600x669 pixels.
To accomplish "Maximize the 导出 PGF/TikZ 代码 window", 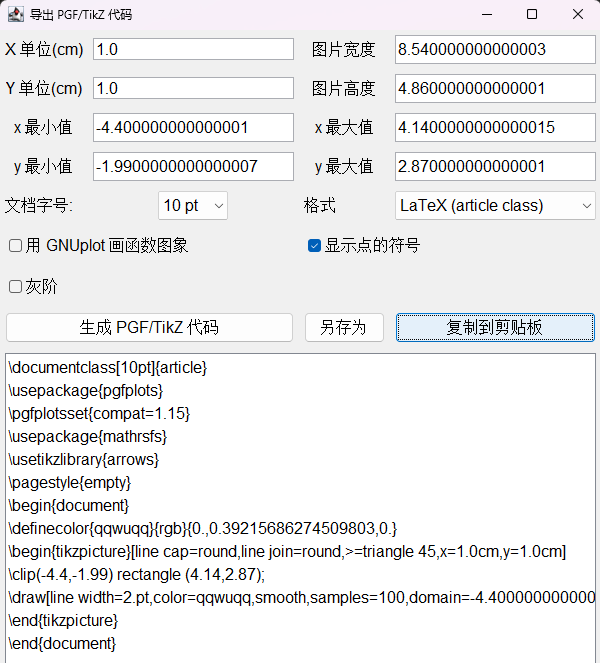I will coord(532,15).
